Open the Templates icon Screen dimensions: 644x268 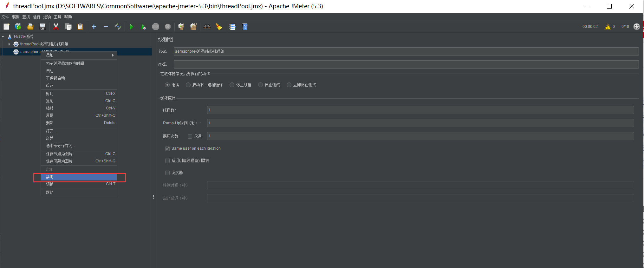tap(18, 27)
